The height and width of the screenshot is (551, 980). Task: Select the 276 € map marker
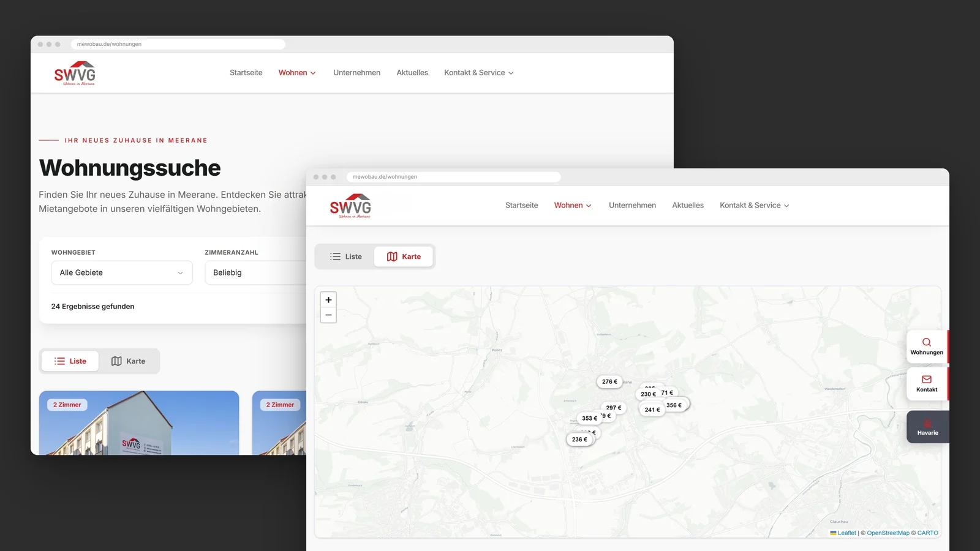[609, 381]
